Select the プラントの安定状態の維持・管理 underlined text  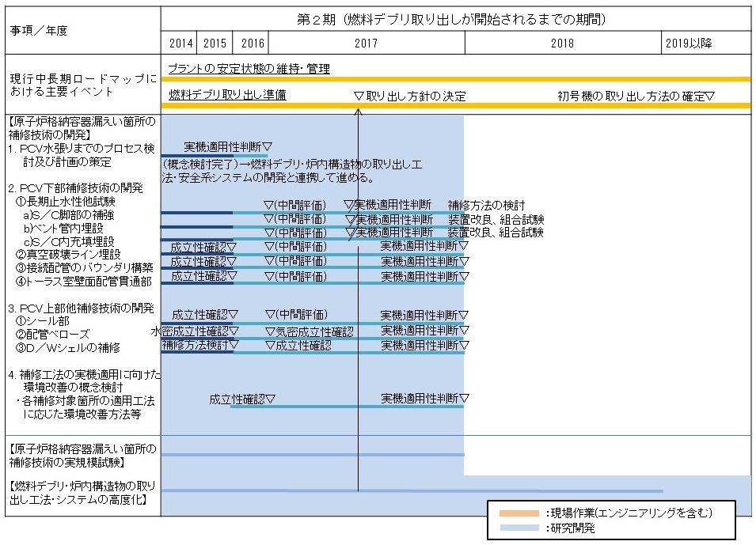[249, 69]
